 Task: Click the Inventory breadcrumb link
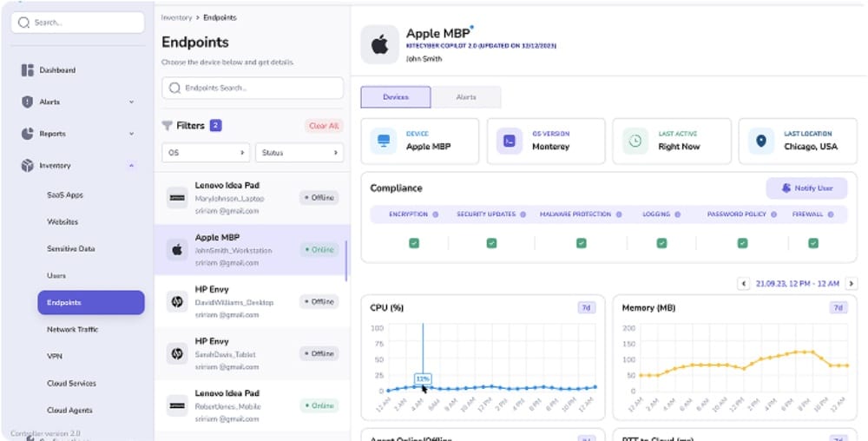[176, 17]
